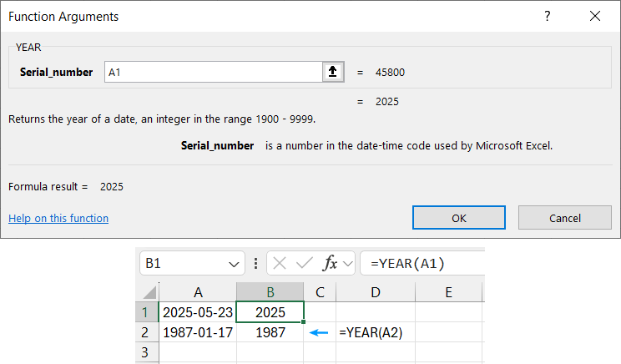Viewport: 621px width, 364px height.
Task: Click the Select All corner triangle
Action: pyautogui.click(x=149, y=292)
